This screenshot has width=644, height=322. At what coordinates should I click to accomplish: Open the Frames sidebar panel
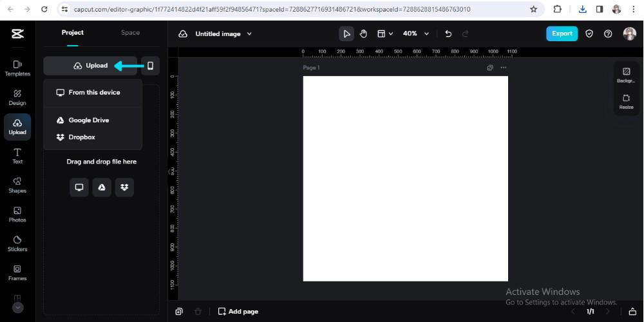pos(17,272)
